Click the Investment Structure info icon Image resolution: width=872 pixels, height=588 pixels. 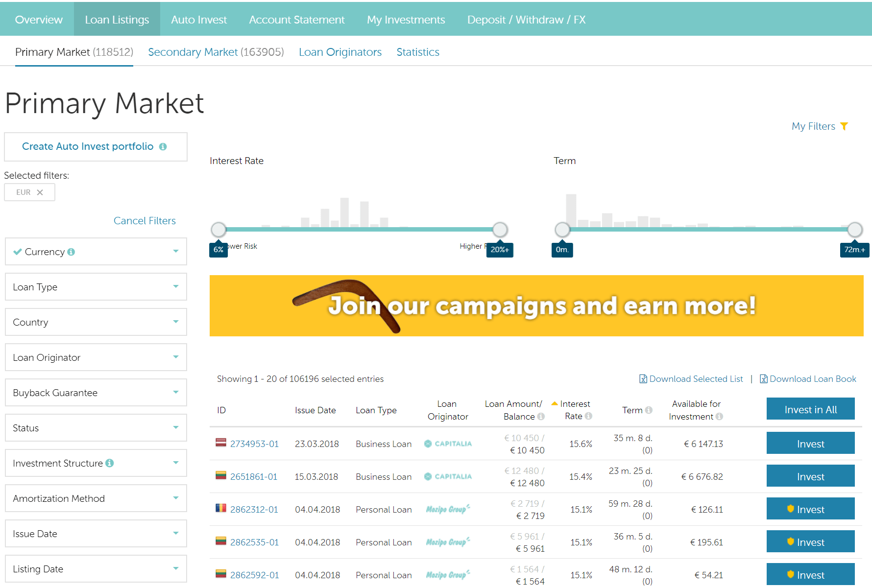110,463
